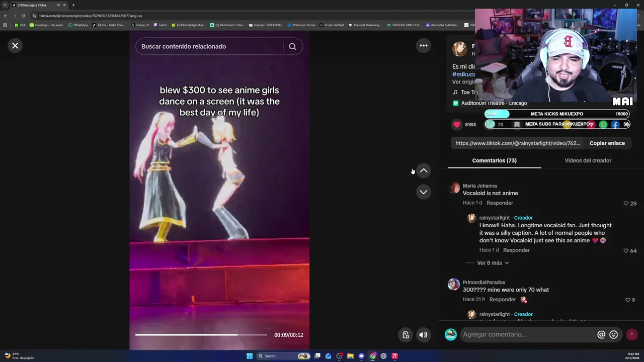Image resolution: width=644 pixels, height=362 pixels.
Task: Open Apple Music from taskbar
Action: 394,356
